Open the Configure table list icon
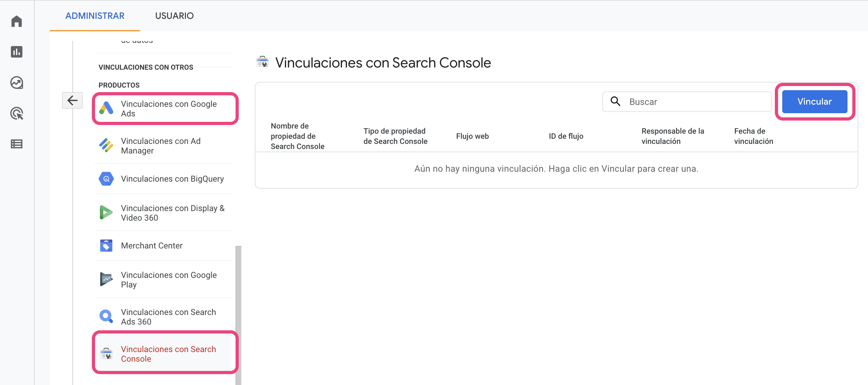This screenshot has height=385, width=868. [17, 144]
